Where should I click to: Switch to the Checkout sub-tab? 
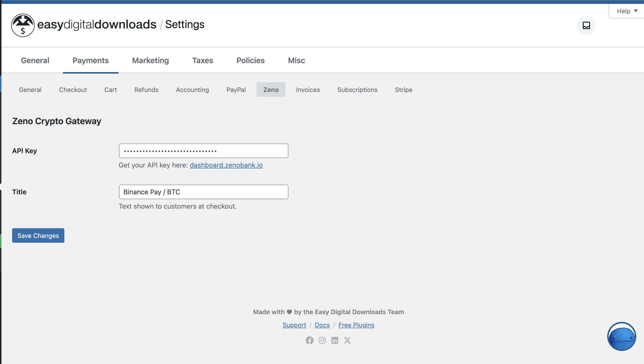pos(73,90)
